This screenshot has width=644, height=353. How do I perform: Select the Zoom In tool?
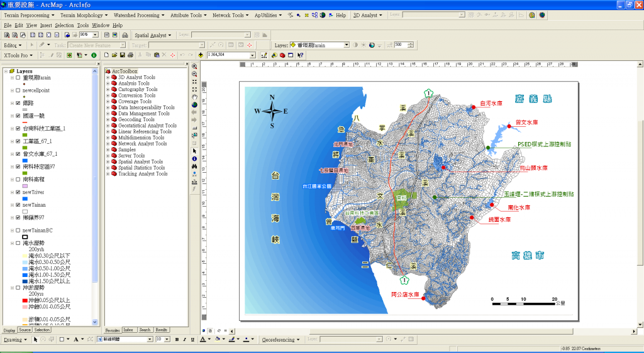(194, 67)
